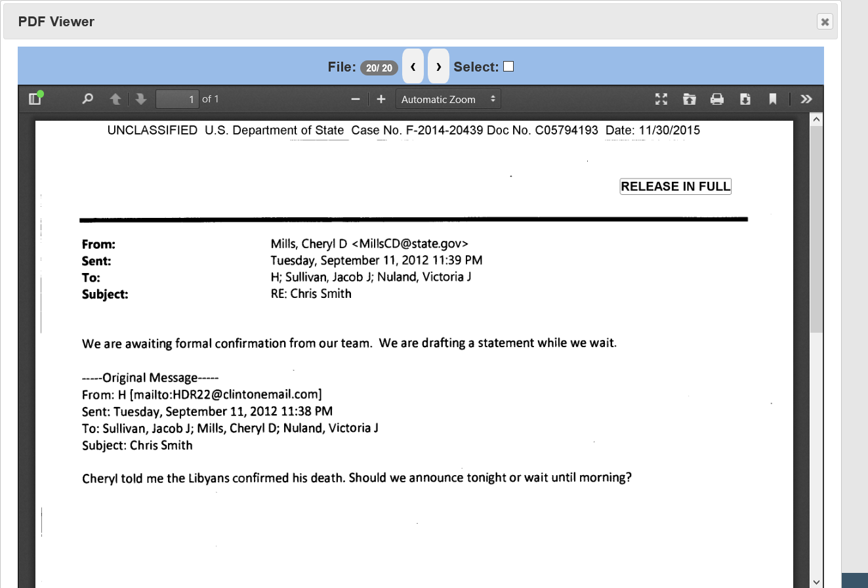
Task: Click the 'Tuesday, September 11, 2012 11:39 PM' text
Action: [377, 261]
